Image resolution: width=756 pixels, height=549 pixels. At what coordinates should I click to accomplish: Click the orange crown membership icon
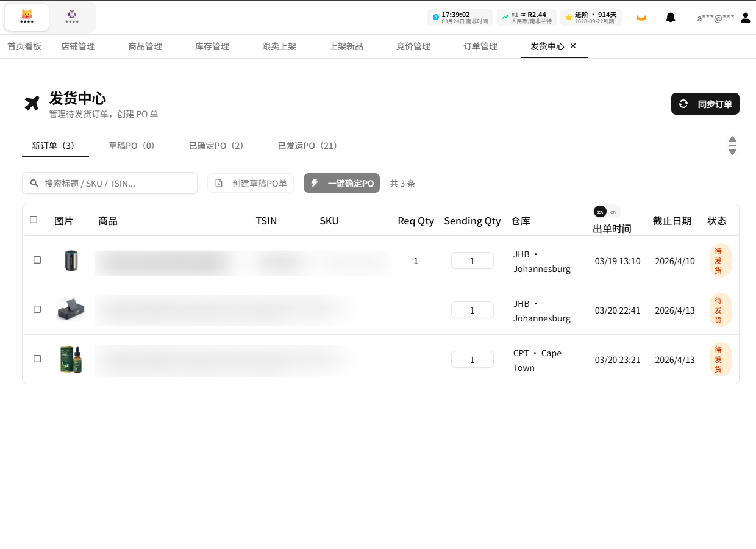(x=641, y=18)
